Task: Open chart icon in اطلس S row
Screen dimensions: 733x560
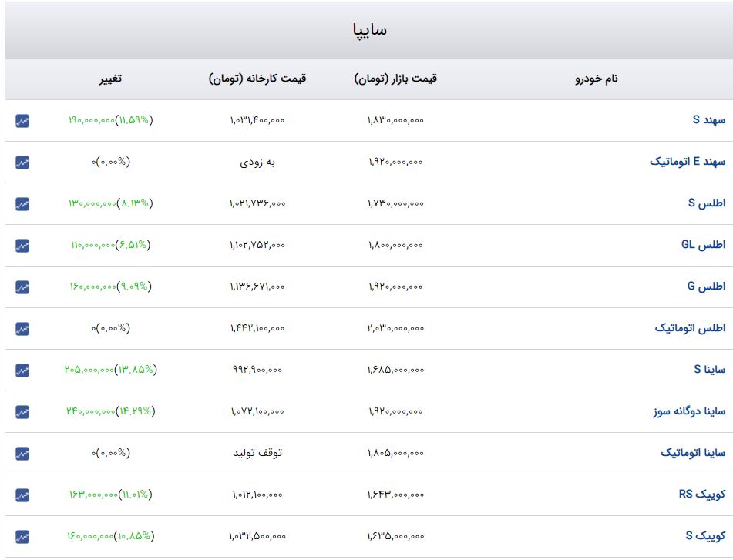Action: [22, 204]
